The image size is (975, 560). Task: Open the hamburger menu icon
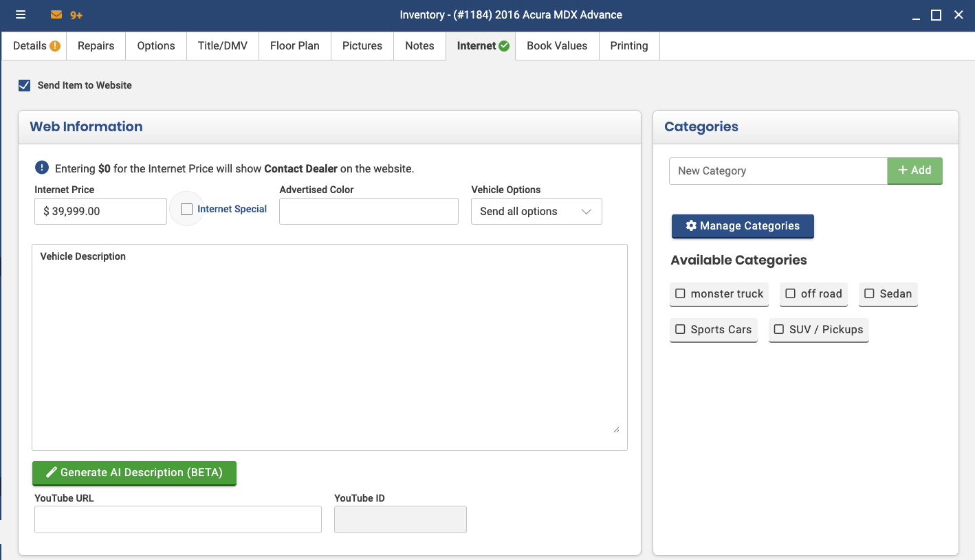[21, 14]
